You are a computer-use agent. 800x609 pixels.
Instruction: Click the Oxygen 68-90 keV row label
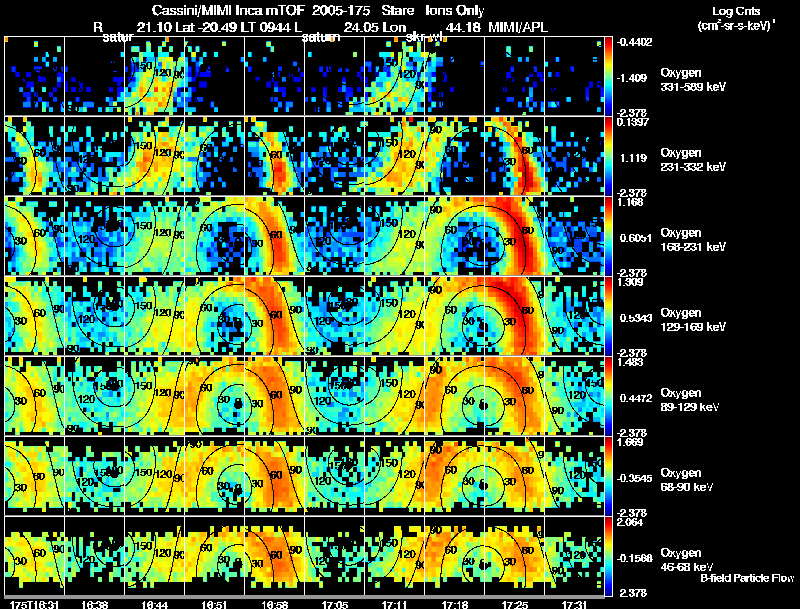pos(687,480)
